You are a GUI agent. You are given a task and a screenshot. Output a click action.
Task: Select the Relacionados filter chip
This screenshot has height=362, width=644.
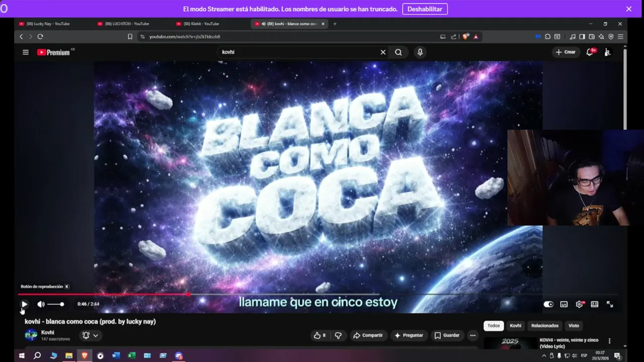545,326
